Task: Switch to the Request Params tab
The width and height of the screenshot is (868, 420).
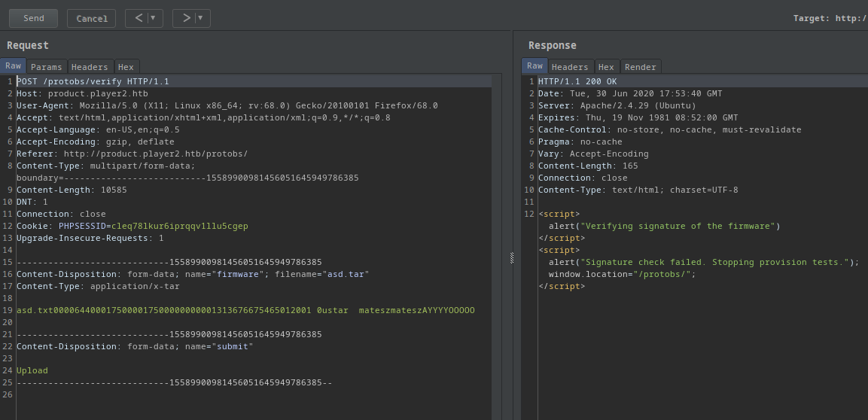Action: 46,67
